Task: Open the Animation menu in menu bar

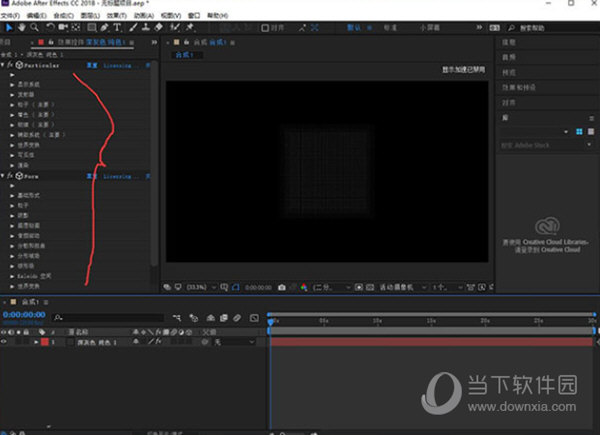Action: 144,15
